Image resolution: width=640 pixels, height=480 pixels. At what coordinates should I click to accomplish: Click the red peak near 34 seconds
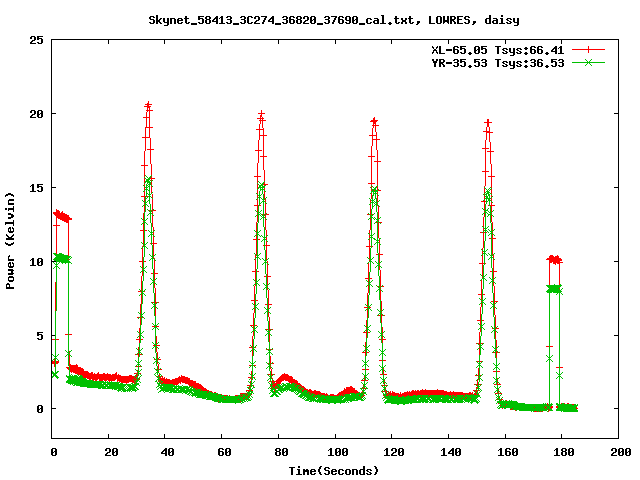(x=148, y=106)
